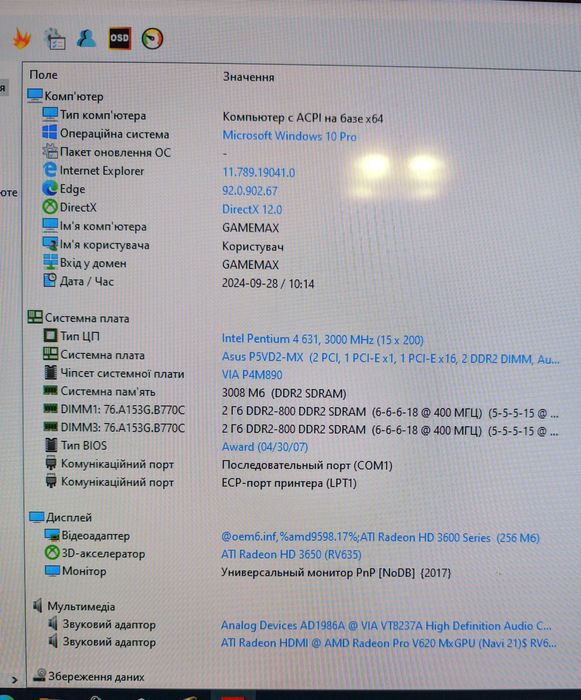Viewport: 581px width, 700px height.
Task: Click the user icon beside Ім'я користувача
Action: tap(50, 244)
